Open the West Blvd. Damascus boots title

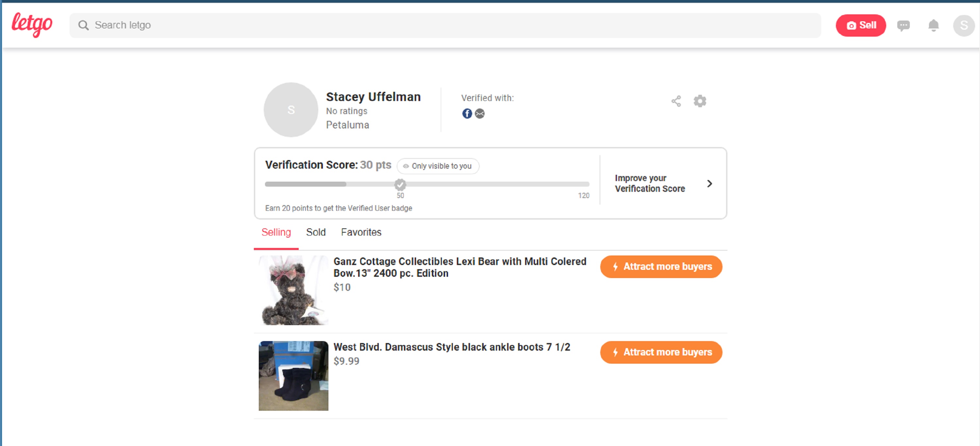click(452, 347)
